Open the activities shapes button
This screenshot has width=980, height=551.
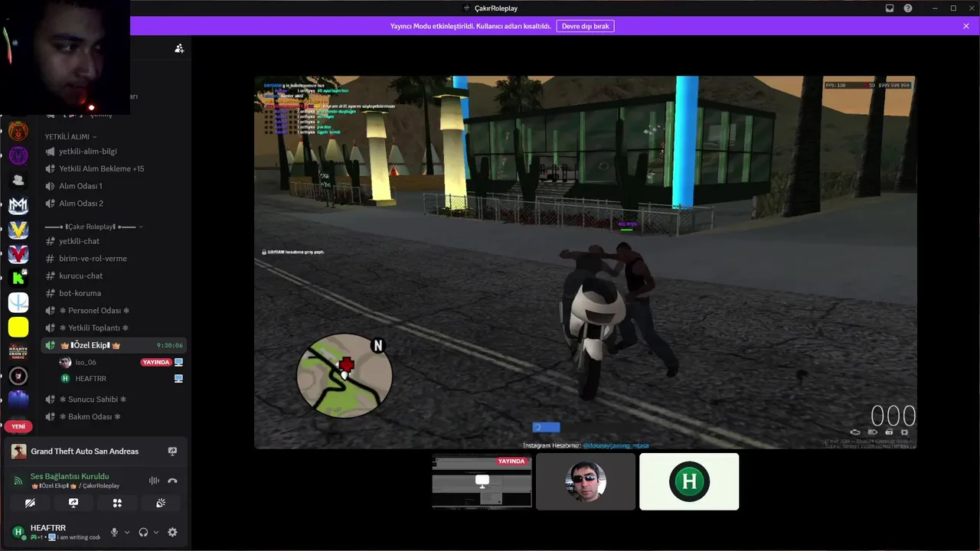click(x=117, y=503)
